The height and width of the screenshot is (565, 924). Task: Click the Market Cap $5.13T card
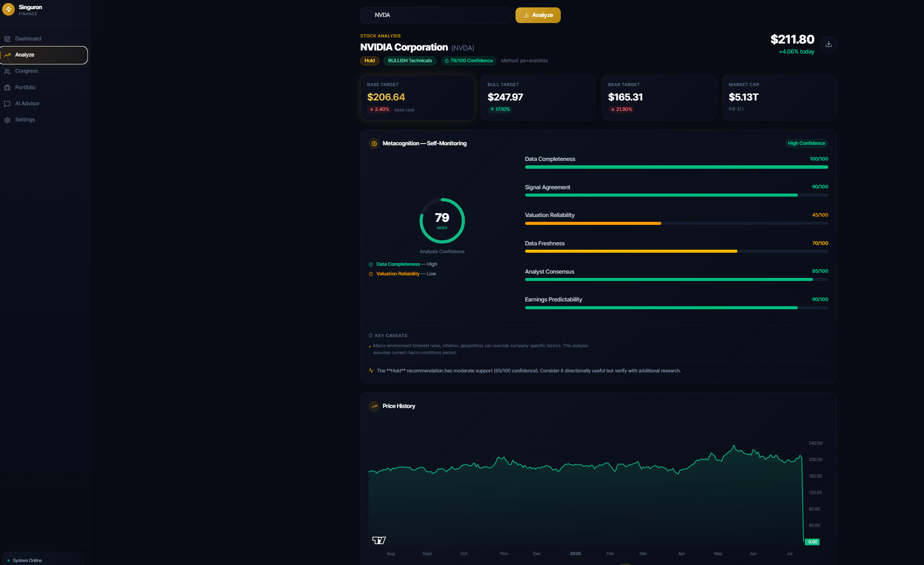(x=779, y=97)
